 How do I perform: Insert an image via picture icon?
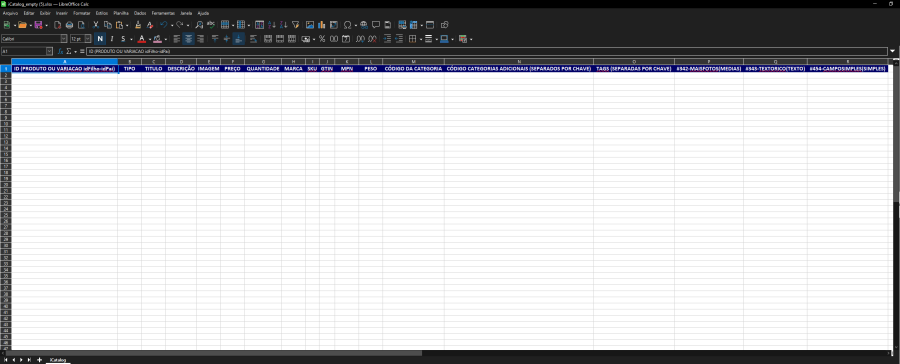(x=310, y=25)
